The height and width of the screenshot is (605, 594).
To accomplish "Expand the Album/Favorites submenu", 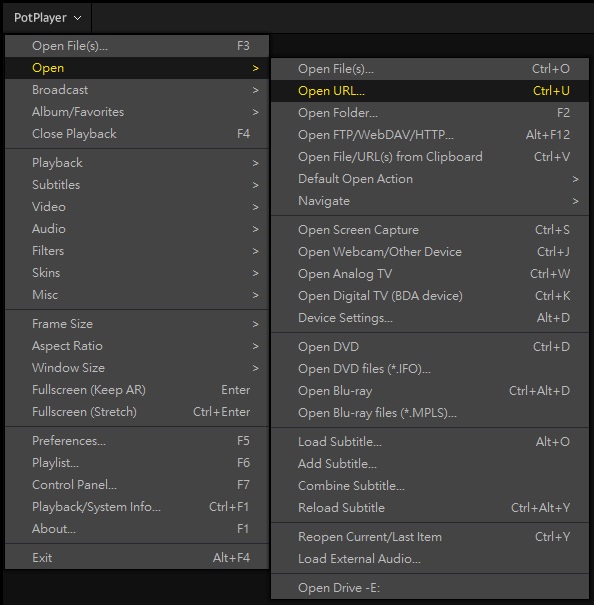I will click(137, 112).
